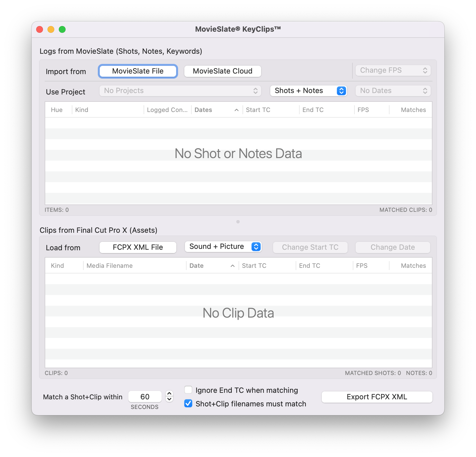Open the Sound + Picture dropdown
Screen dimensions: 476x457
223,247
